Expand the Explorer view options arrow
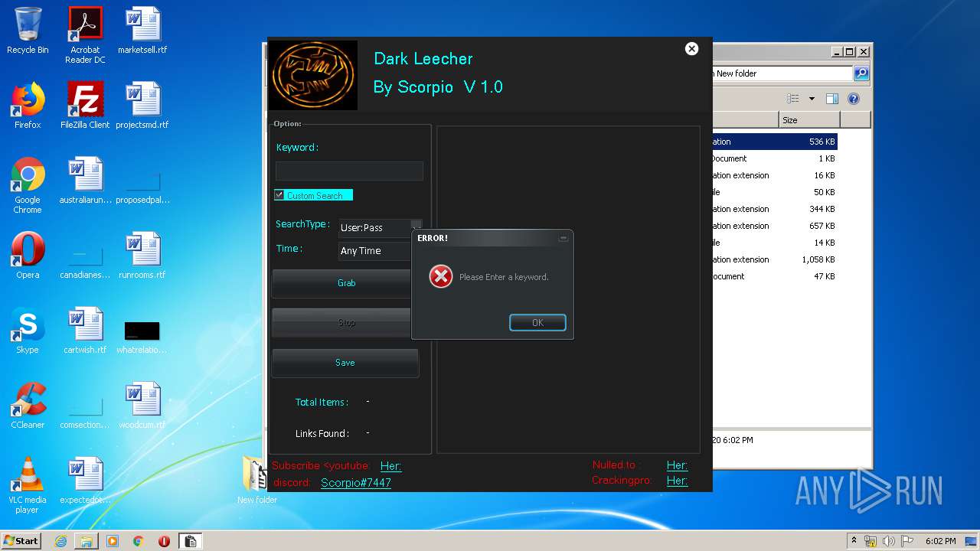Viewport: 980px width, 551px height. coord(812,99)
